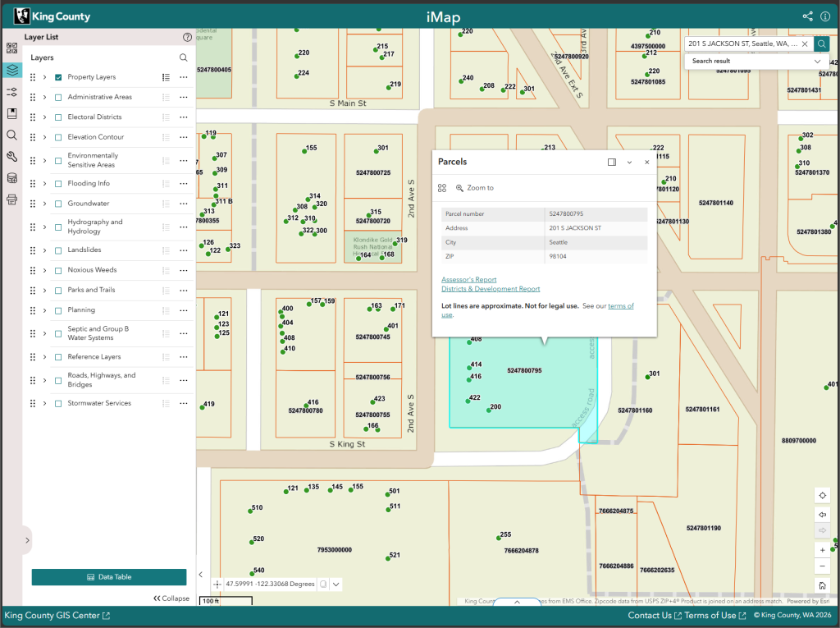Uncheck the Property Layers checkbox
The image size is (840, 628).
point(58,77)
